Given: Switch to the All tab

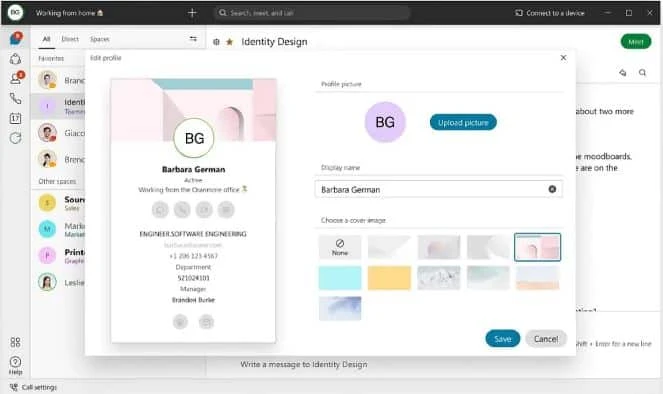Looking at the screenshot, I should coord(47,39).
